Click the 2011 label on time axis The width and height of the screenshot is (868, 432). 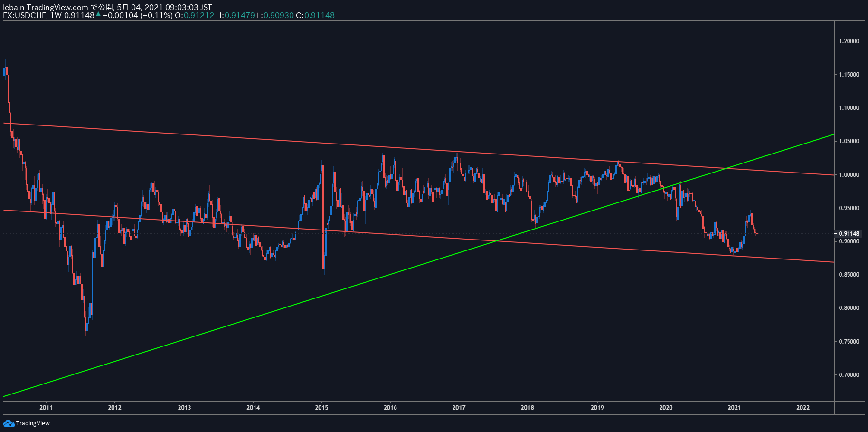pyautogui.click(x=46, y=407)
